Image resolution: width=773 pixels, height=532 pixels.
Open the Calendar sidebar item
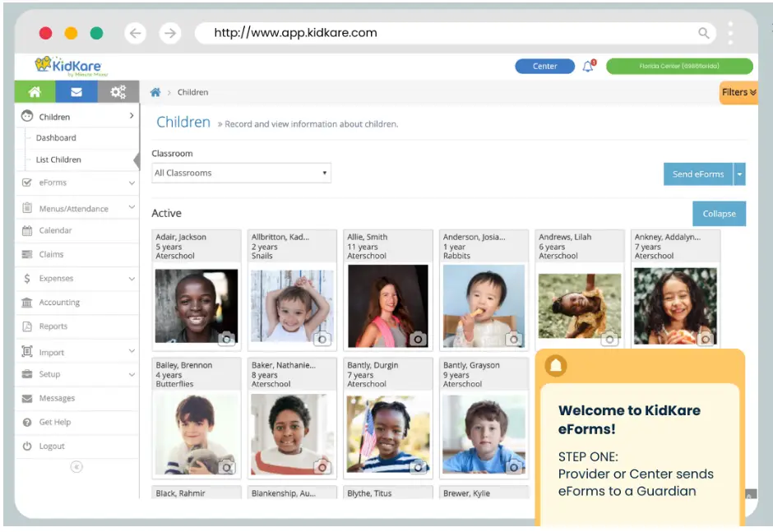(55, 231)
